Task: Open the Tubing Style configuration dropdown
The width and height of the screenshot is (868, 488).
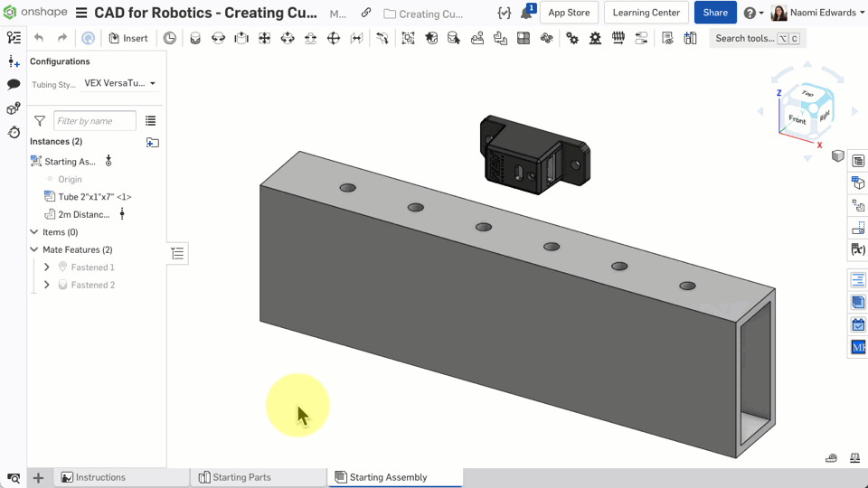Action: (119, 83)
